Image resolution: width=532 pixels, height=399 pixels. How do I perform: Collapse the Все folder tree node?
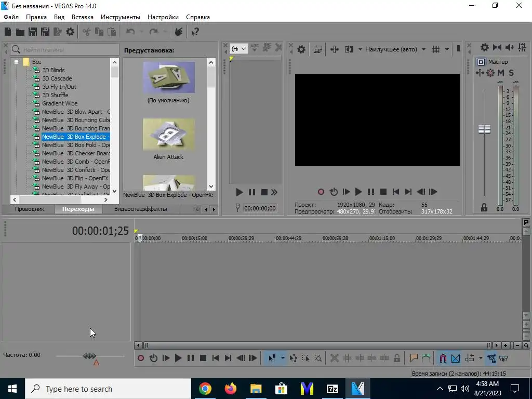click(x=16, y=62)
